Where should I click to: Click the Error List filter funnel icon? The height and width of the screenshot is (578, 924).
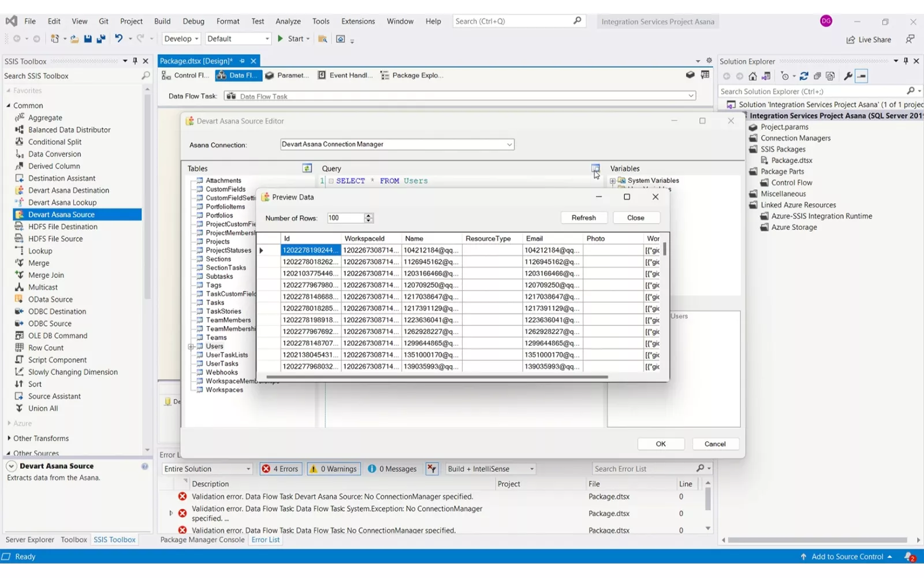pos(432,469)
